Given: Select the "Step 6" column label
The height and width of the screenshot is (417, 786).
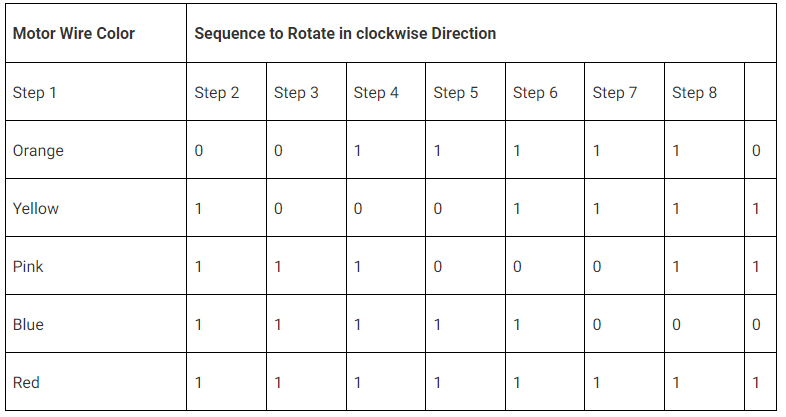Looking at the screenshot, I should 535,93.
